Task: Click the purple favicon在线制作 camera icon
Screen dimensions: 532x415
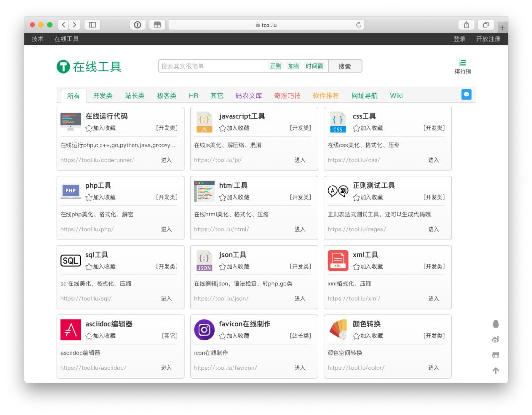Action: 204,329
